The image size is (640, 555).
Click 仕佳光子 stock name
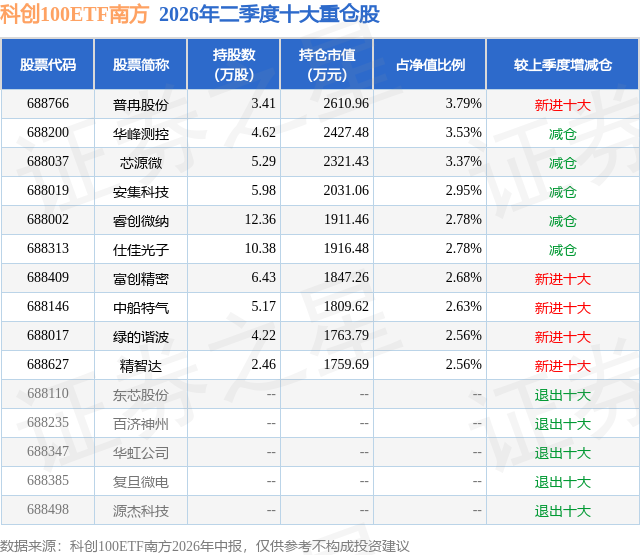tap(141, 250)
